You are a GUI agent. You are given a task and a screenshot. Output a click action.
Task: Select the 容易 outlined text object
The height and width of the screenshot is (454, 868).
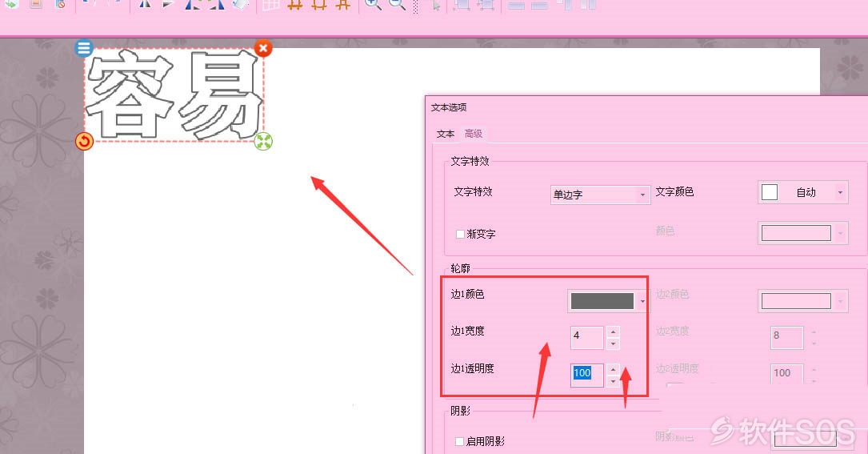coord(174,94)
